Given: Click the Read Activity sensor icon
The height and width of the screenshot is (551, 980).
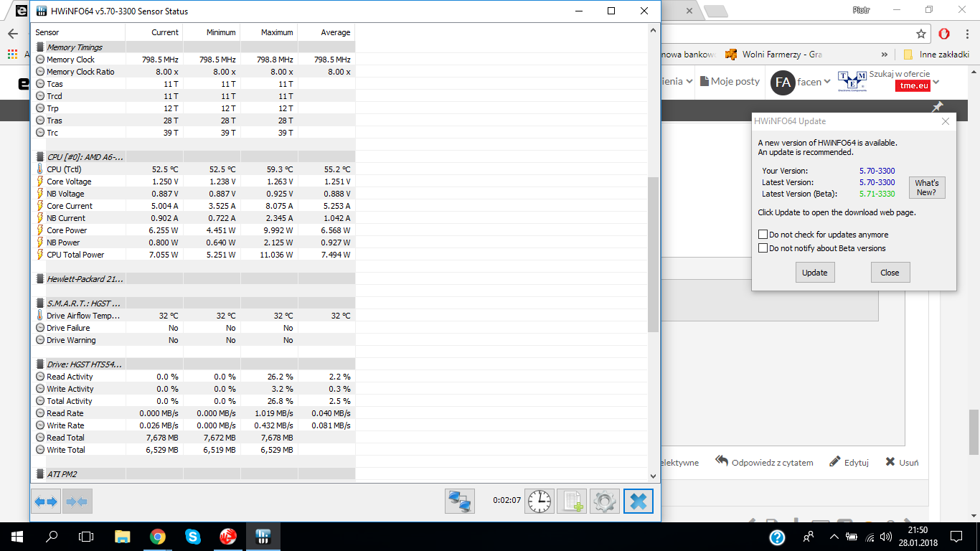Looking at the screenshot, I should tap(40, 377).
